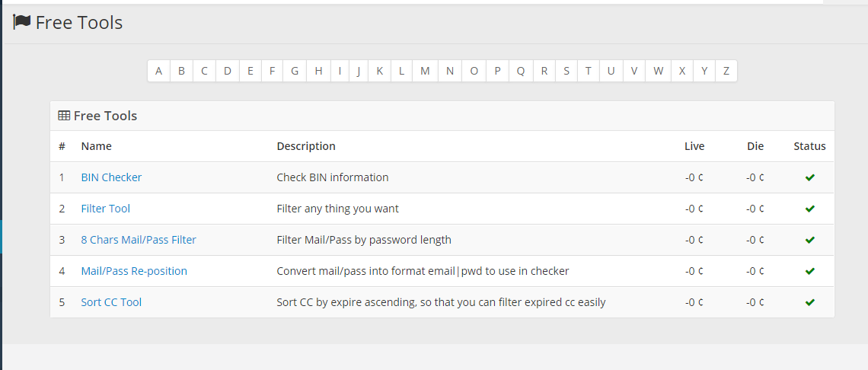Click the flag icon beside Free Tools heading
The image size is (868, 370).
click(x=21, y=22)
